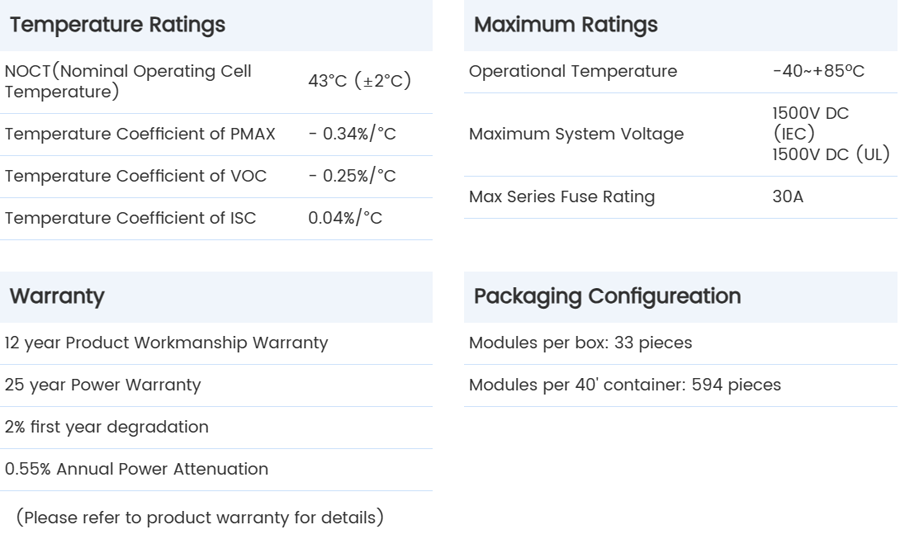Select the Temperature Coefficient of PMAX label
This screenshot has width=900, height=558.
point(140,134)
